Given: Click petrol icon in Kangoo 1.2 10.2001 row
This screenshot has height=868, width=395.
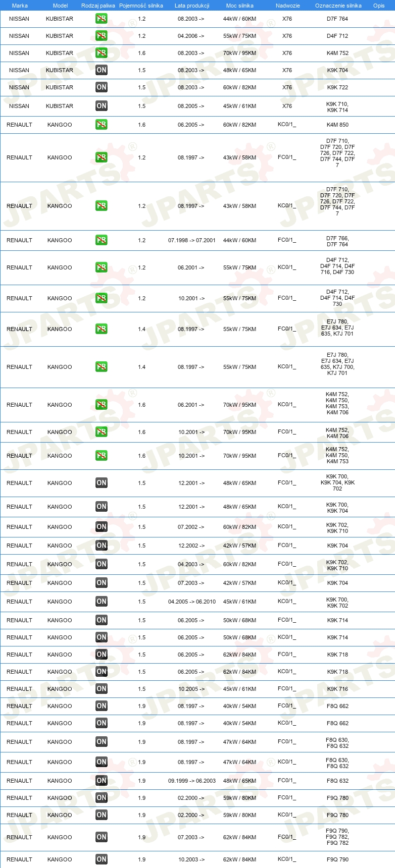Looking at the screenshot, I should (x=102, y=298).
